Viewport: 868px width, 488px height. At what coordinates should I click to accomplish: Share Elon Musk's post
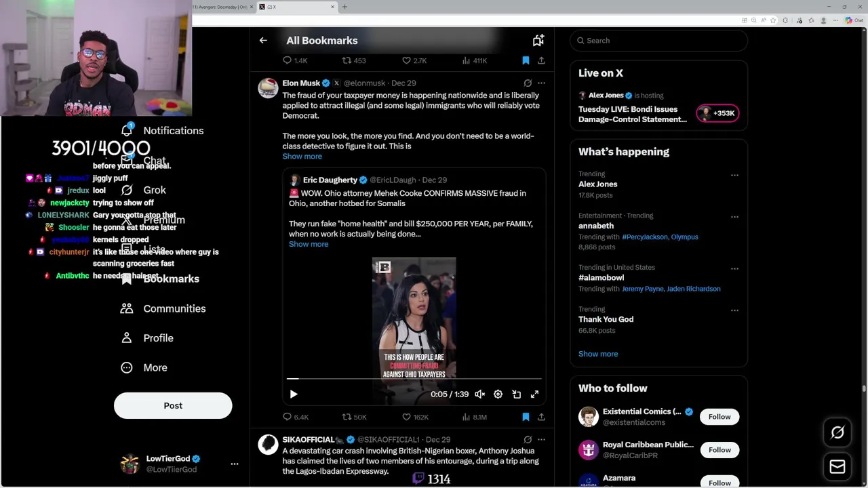click(x=541, y=417)
